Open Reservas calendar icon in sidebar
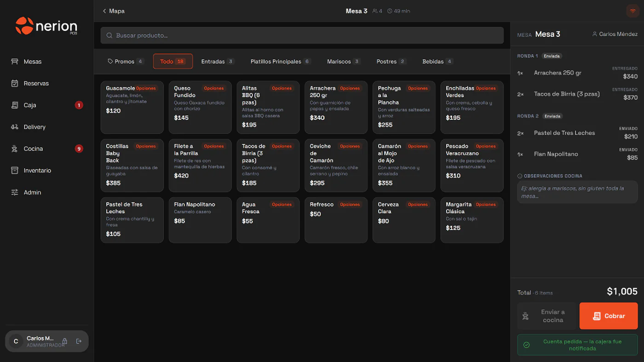644x362 pixels. [x=15, y=83]
